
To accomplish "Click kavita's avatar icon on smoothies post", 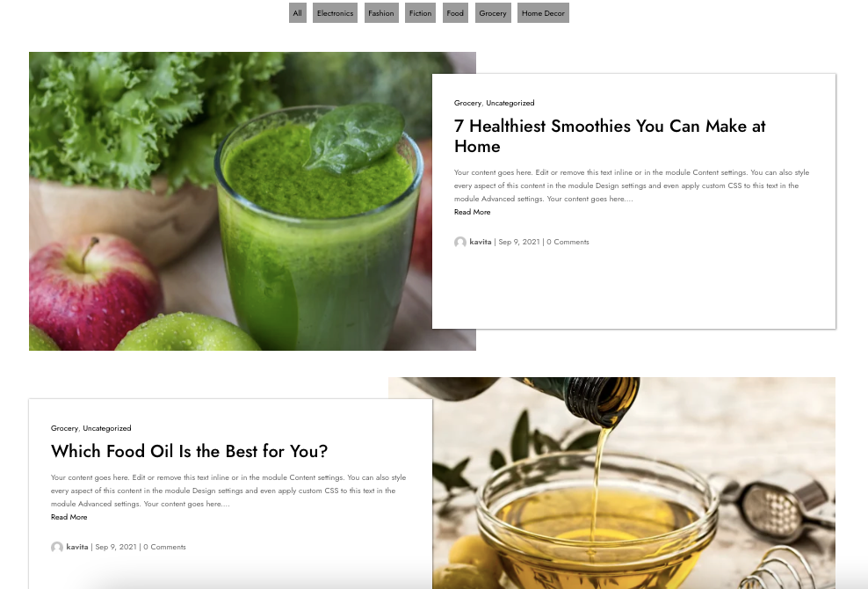I will coord(460,242).
